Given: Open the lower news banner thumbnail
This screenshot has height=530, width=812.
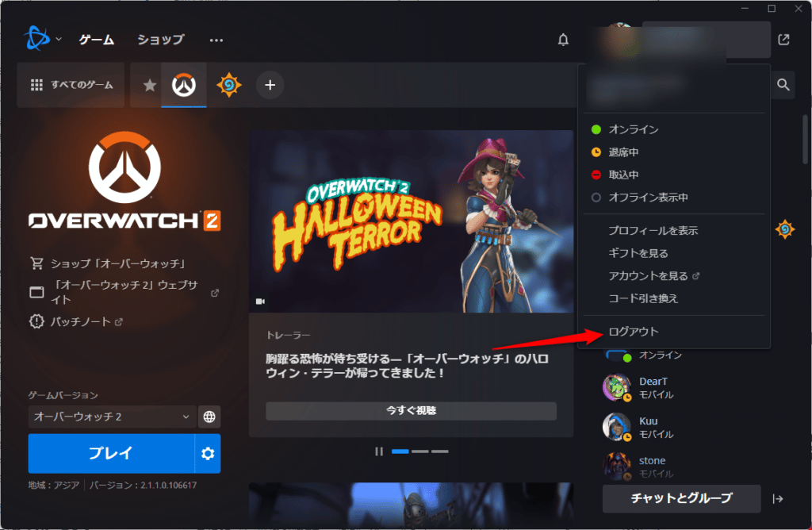Looking at the screenshot, I should 412,505.
